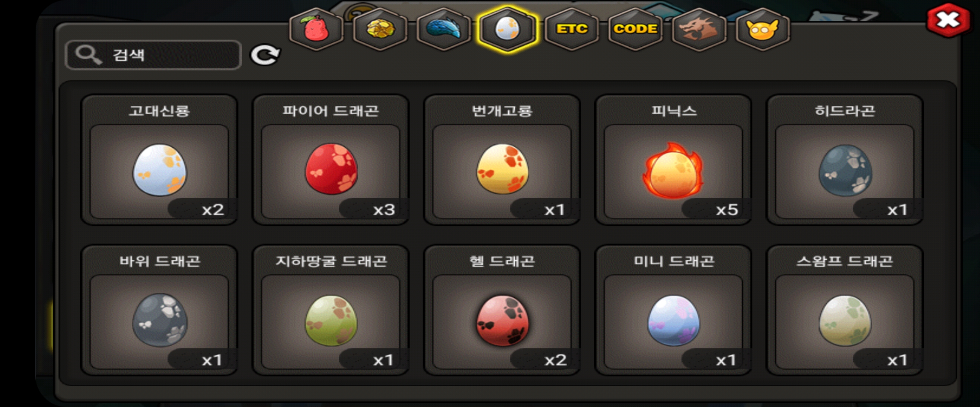Close the inventory with red X button
980x407 pixels.
pos(948,20)
